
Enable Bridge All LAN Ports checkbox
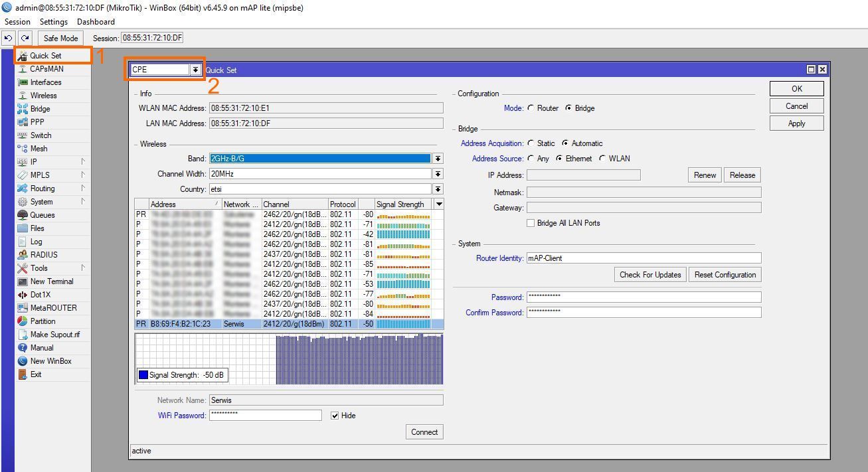[x=531, y=223]
